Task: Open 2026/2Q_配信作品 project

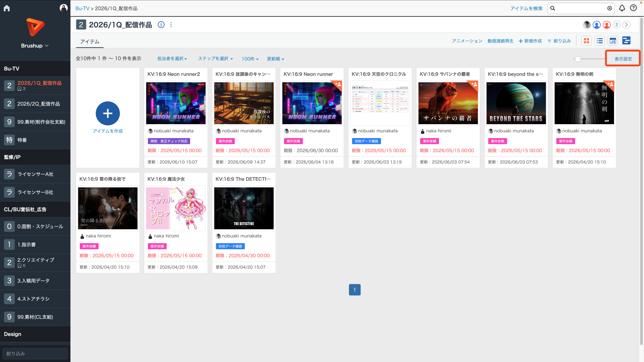Action: pos(35,104)
